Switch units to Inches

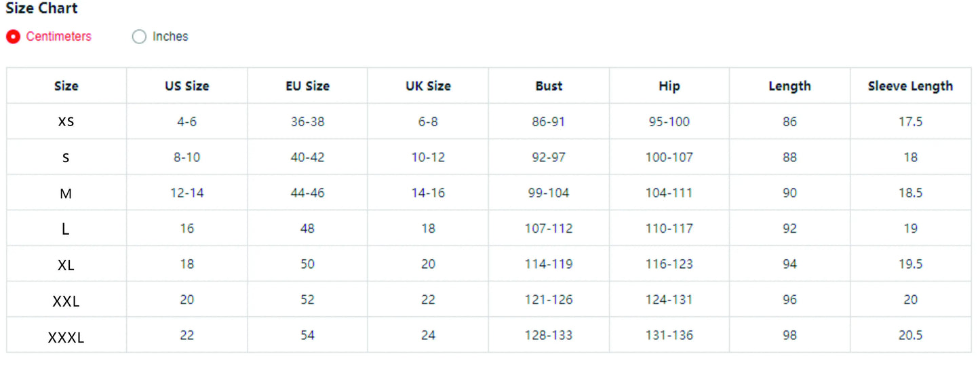point(139,37)
